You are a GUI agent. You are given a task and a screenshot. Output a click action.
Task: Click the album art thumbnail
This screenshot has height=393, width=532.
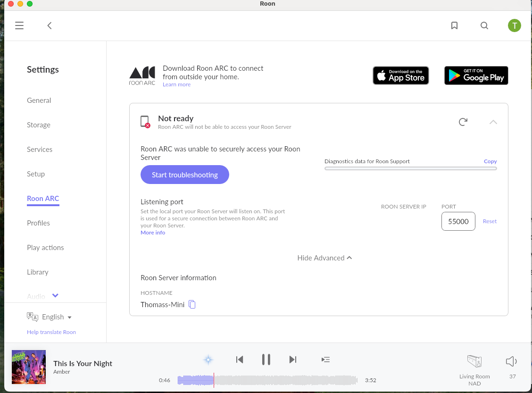(x=29, y=367)
